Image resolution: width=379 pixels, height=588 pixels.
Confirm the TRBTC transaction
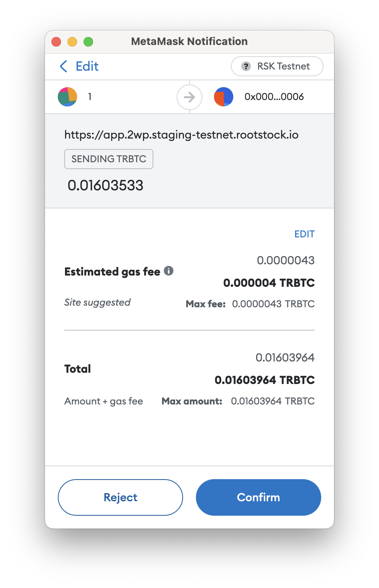pyautogui.click(x=258, y=497)
